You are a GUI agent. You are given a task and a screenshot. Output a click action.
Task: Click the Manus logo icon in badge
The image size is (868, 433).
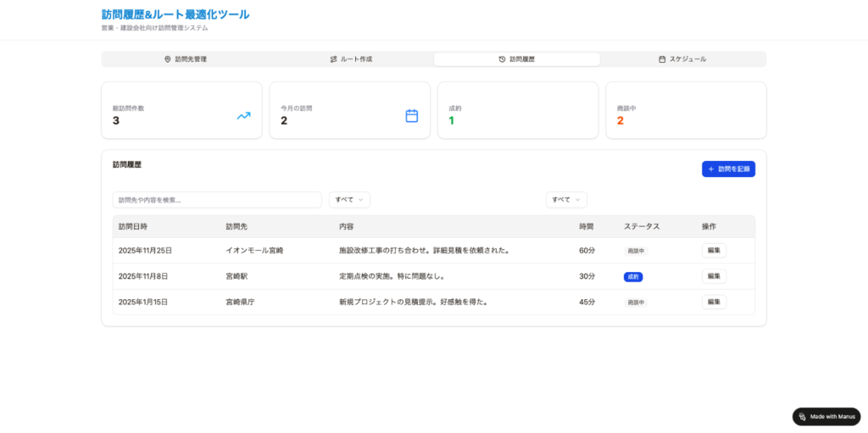point(802,417)
